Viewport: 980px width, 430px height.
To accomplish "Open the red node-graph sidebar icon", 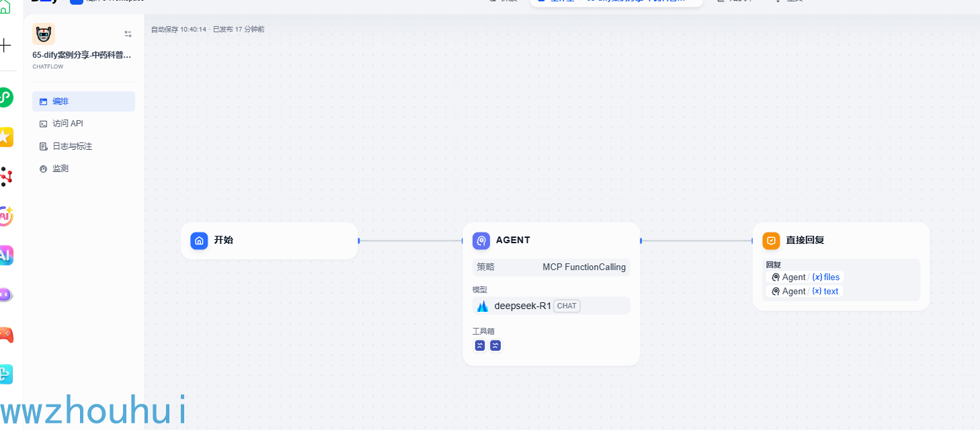I will coord(6,176).
